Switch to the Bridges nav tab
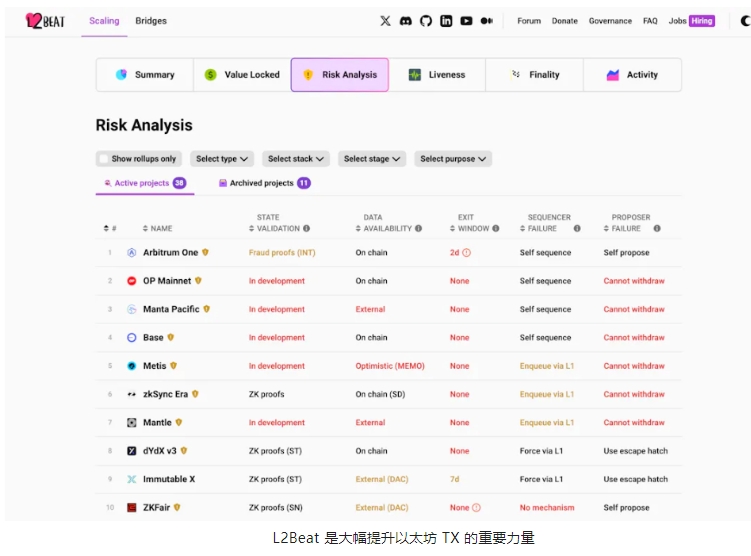 (x=151, y=21)
